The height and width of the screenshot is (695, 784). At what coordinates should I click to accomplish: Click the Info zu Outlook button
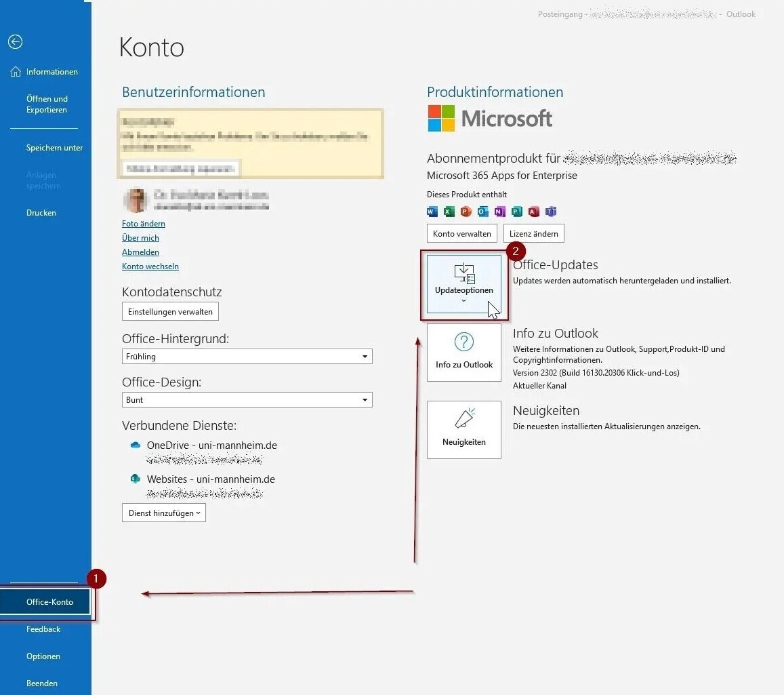click(x=464, y=353)
